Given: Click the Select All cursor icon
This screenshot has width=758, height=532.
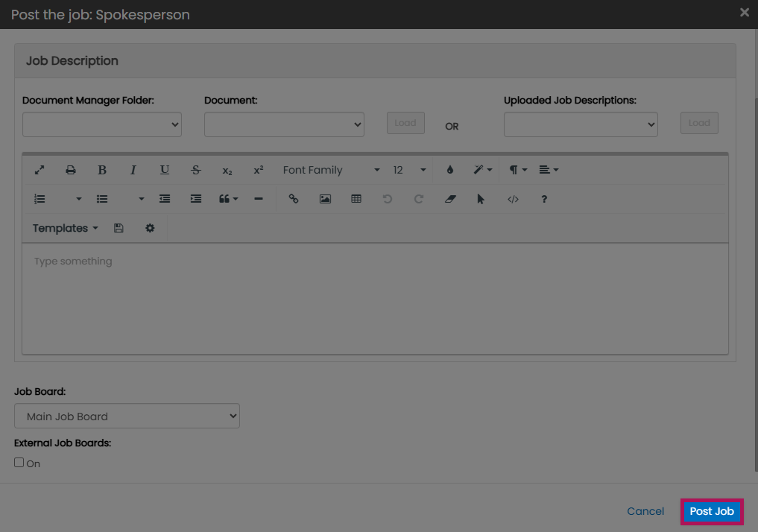Looking at the screenshot, I should pos(481,199).
